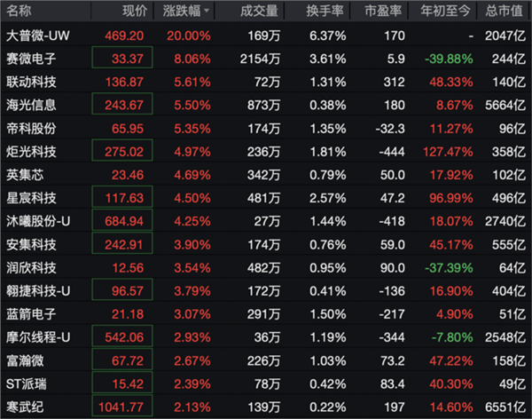This screenshot has height=419, width=532.
Task: Select the 润欣科技 stock name
Action: click(31, 268)
